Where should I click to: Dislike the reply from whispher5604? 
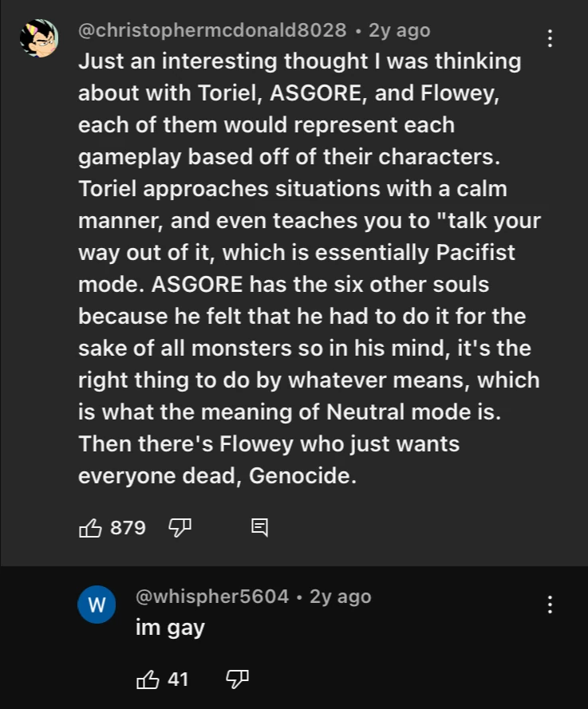pyautogui.click(x=237, y=679)
